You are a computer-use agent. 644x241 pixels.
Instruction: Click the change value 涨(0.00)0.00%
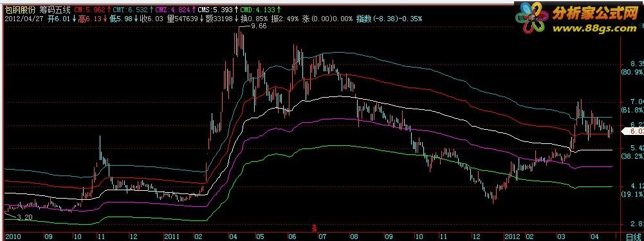(x=327, y=19)
